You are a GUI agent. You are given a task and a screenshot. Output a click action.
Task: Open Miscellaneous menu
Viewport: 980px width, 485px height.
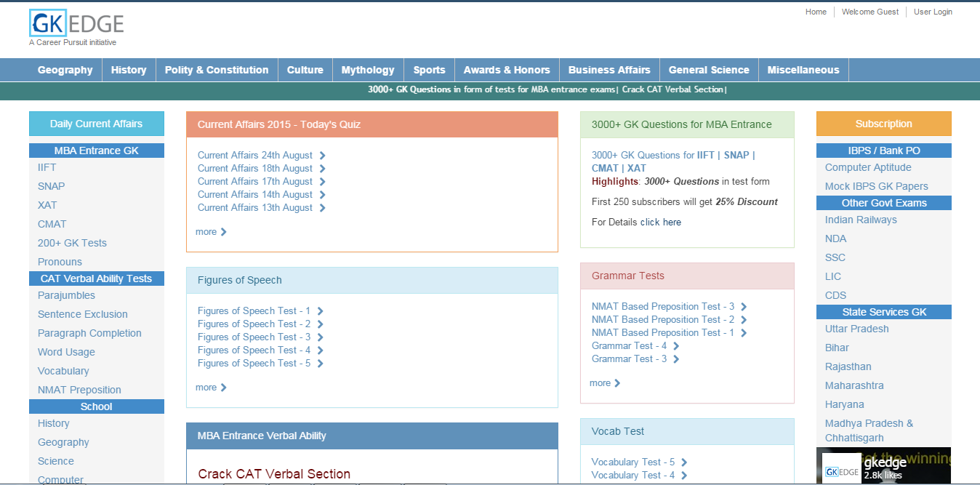point(803,70)
